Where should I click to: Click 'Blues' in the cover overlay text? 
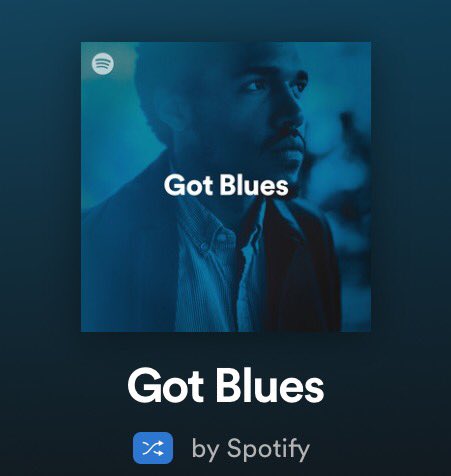point(254,185)
